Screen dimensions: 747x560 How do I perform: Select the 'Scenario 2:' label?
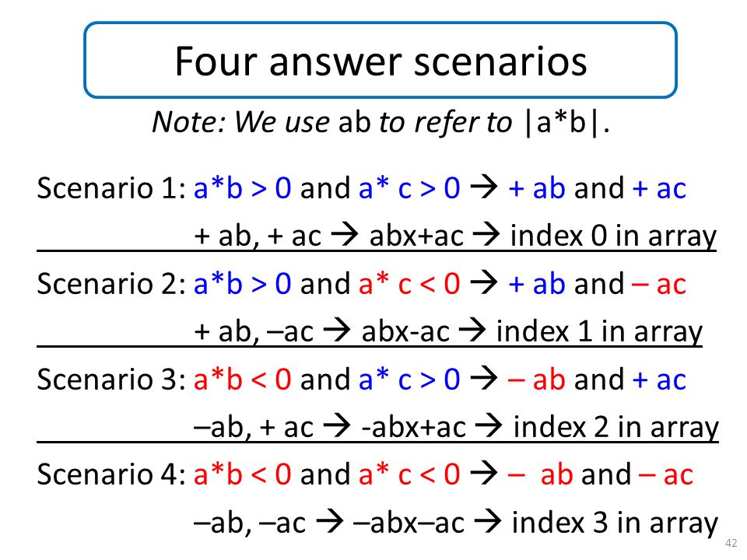111,284
